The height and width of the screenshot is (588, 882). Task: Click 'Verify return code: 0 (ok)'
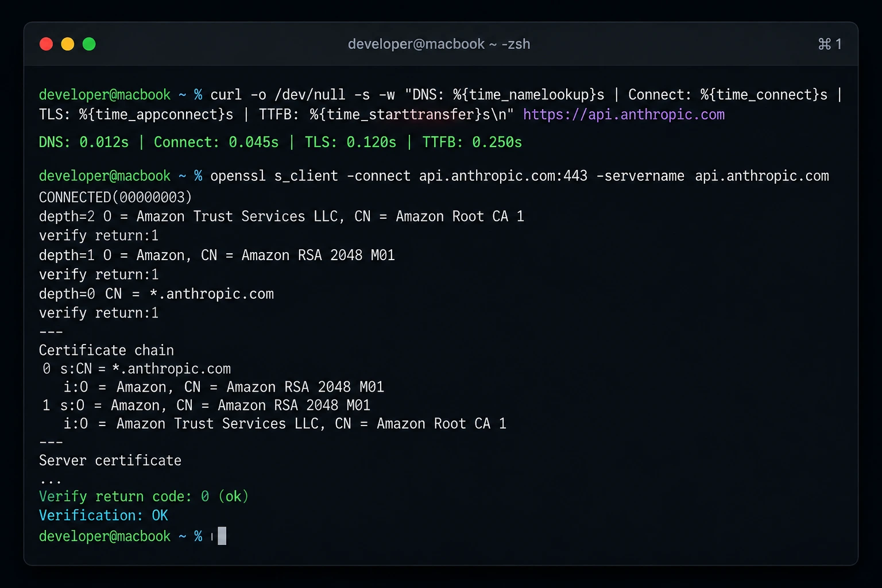pos(144,496)
